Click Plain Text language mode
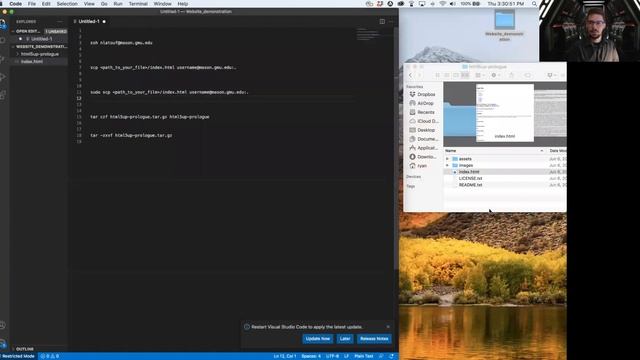The image size is (640, 360). pyautogui.click(x=364, y=356)
